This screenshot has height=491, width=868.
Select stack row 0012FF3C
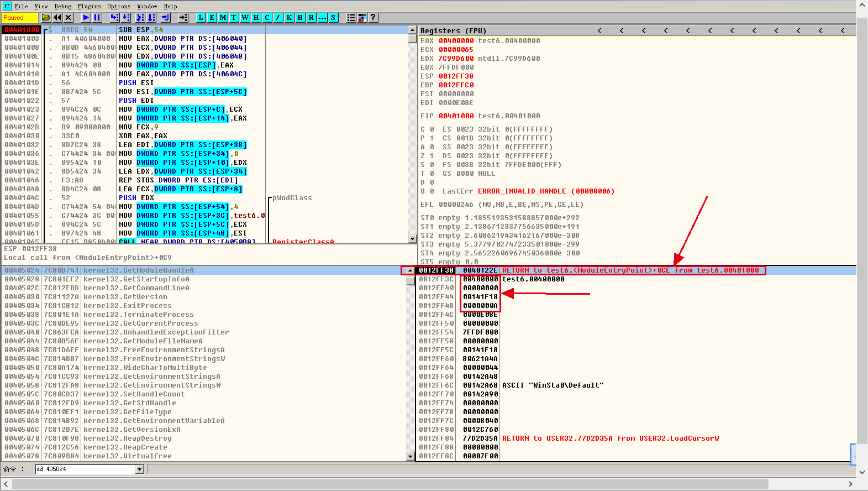[x=635, y=279]
